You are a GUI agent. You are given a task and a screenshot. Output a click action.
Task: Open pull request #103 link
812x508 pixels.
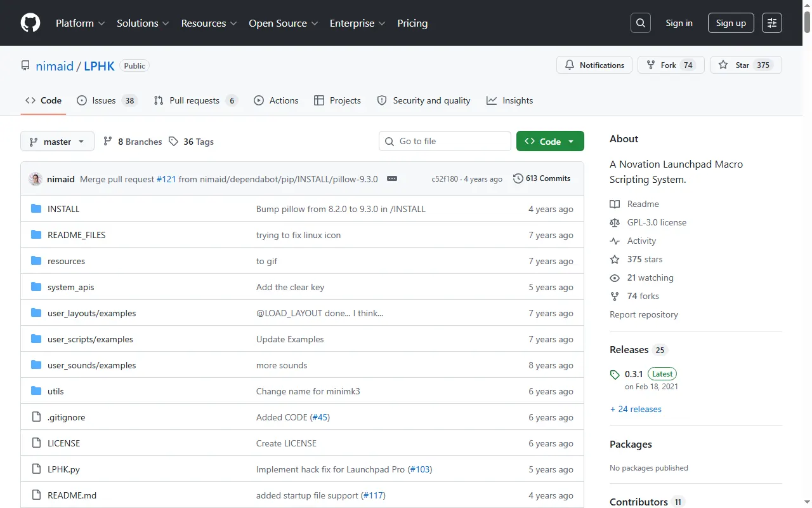(420, 469)
